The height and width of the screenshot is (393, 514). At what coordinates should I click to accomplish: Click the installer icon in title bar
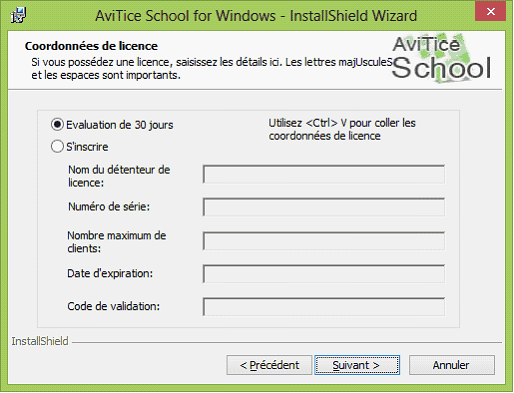point(18,15)
